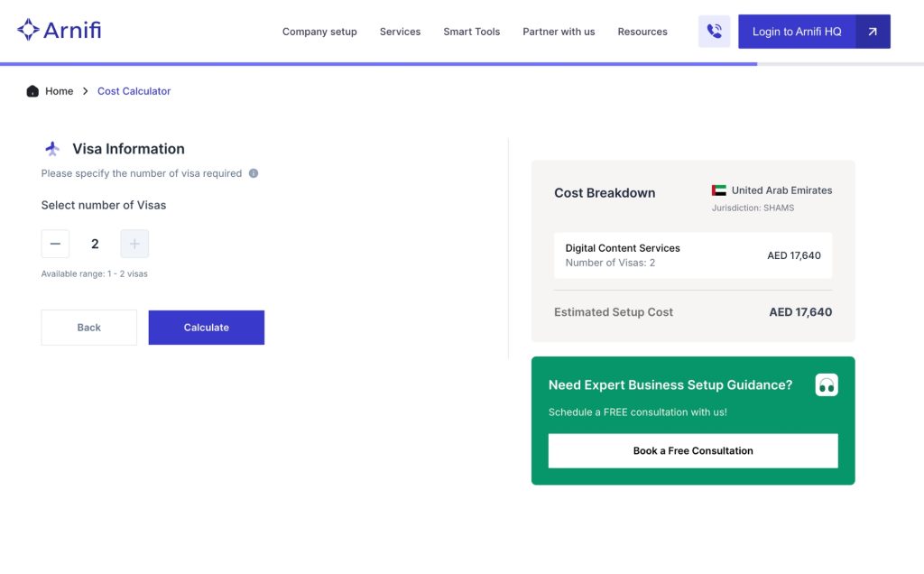Click the arrow icon on the login button

point(872,31)
